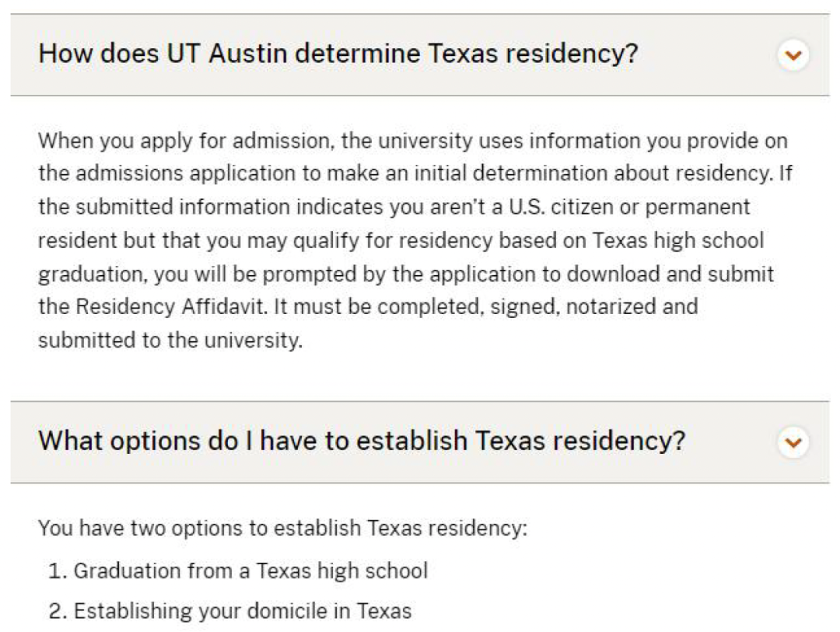Image resolution: width=840 pixels, height=632 pixels.
Task: Click 'Texas high school' in the first paragraph
Action: 677,240
